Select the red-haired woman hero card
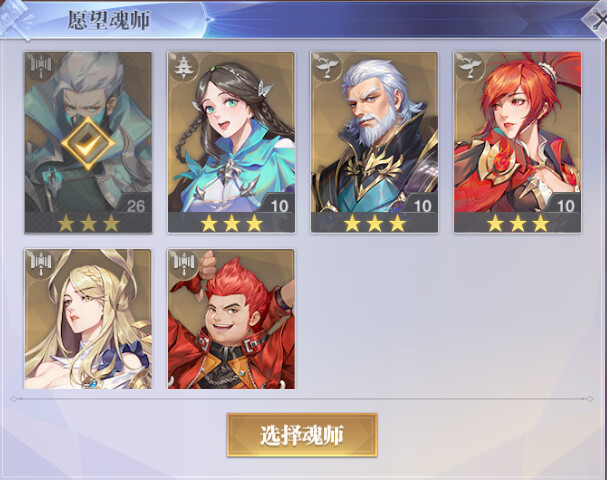607x480 pixels. tap(518, 142)
